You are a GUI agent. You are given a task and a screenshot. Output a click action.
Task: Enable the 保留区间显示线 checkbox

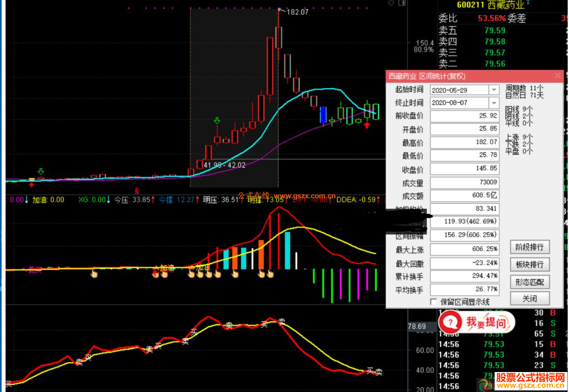[x=434, y=302]
